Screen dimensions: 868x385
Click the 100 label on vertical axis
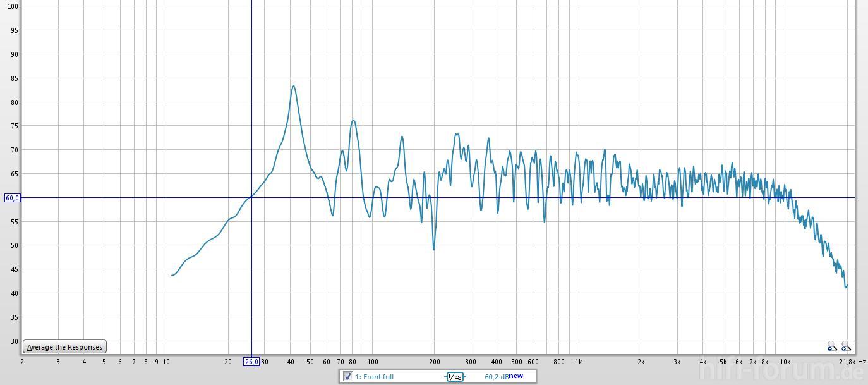click(x=12, y=6)
